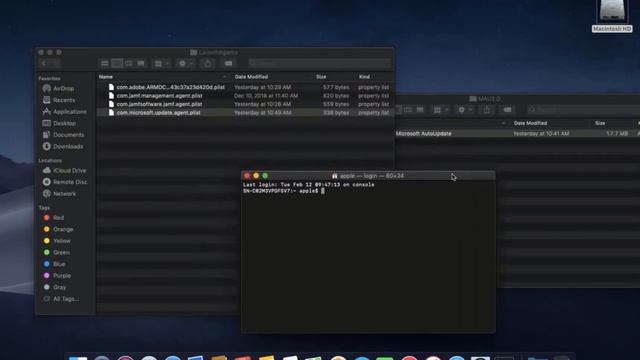Click 10:41 AM date of Microsoft AutoUpdate
The height and width of the screenshot is (360, 640).
pyautogui.click(x=541, y=133)
